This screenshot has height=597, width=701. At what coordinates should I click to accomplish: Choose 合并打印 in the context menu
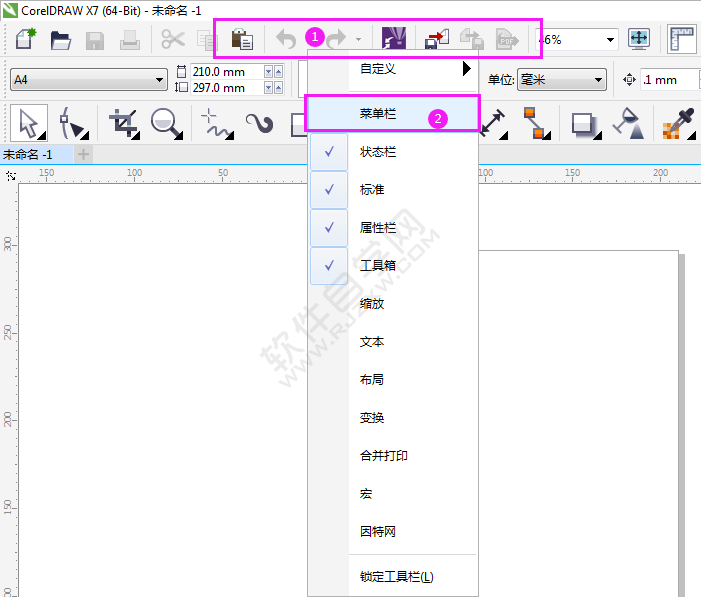[393, 456]
